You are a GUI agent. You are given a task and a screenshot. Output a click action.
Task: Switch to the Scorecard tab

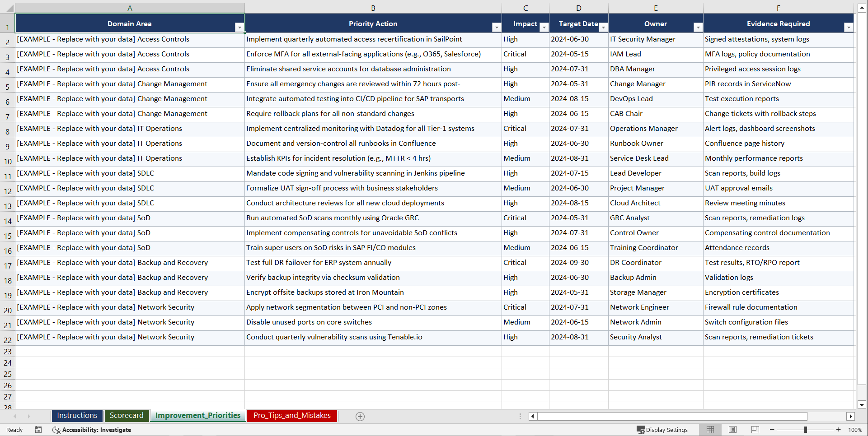(127, 416)
